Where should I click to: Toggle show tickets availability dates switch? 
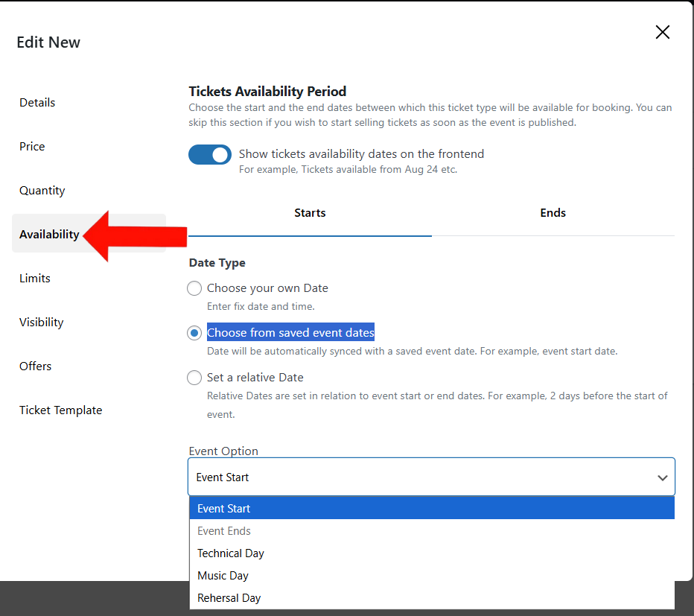click(210, 154)
